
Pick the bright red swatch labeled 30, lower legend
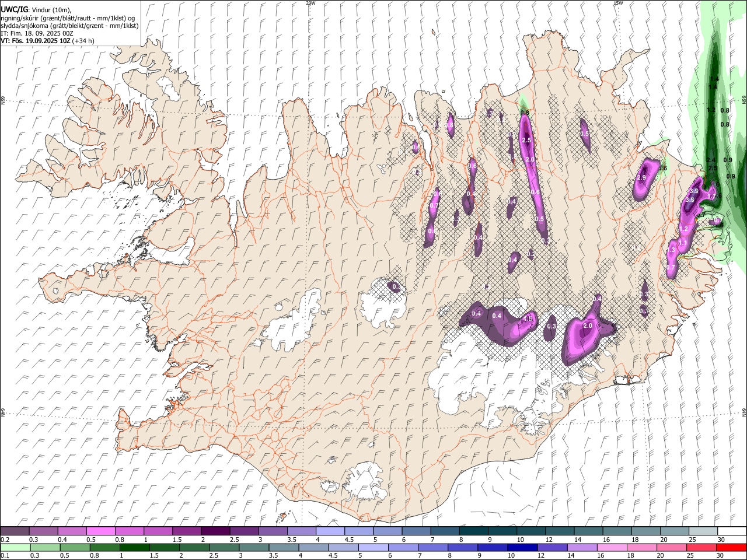click(x=731, y=548)
